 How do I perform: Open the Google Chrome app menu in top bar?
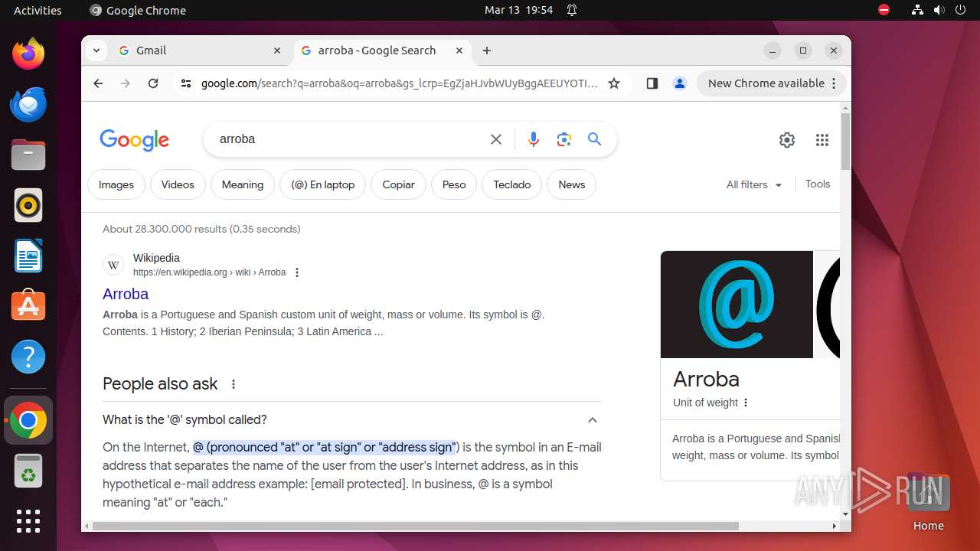point(138,10)
